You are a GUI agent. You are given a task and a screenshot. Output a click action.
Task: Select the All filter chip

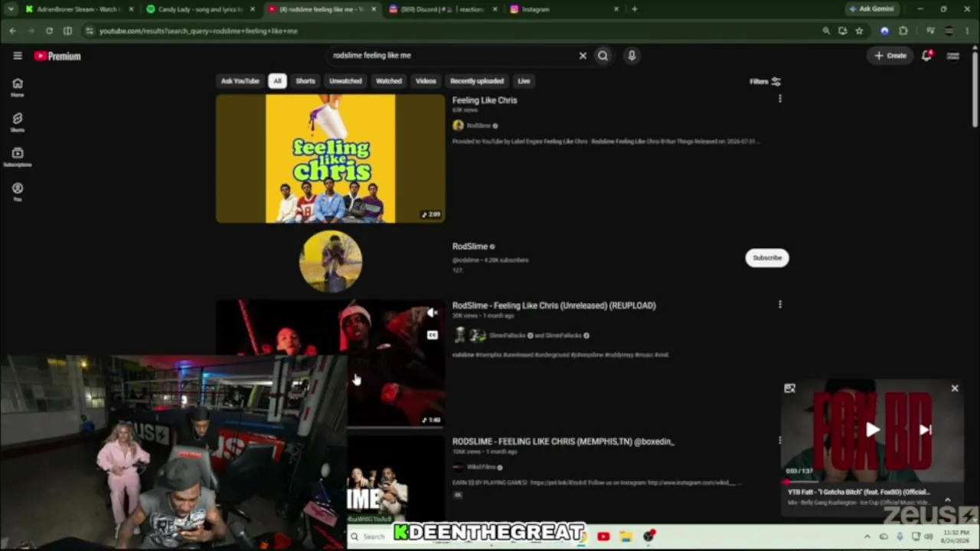[x=277, y=81]
